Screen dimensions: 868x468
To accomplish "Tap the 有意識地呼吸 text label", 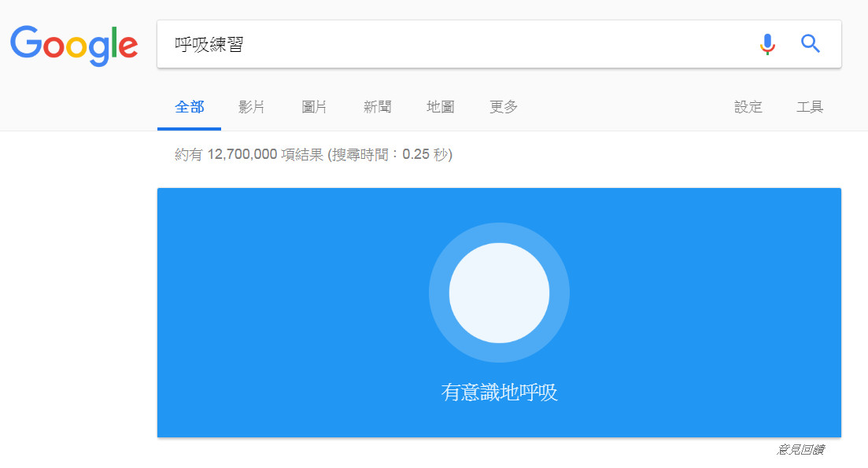I will tap(499, 391).
